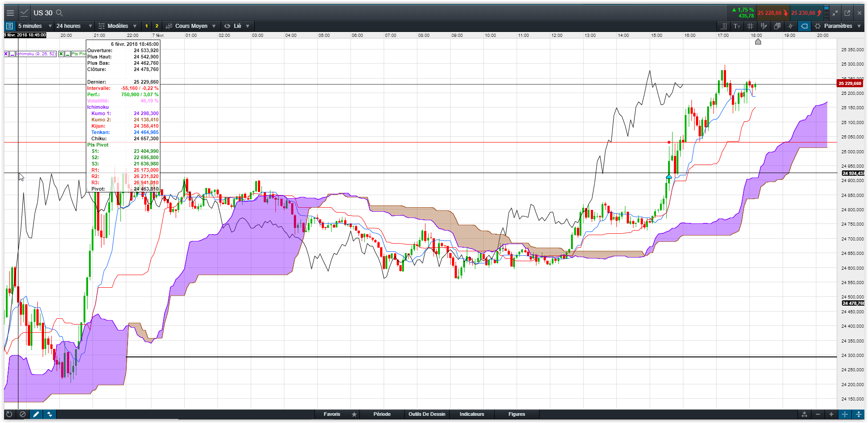Open the 5 minutes timeframe dropdown

[x=35, y=26]
